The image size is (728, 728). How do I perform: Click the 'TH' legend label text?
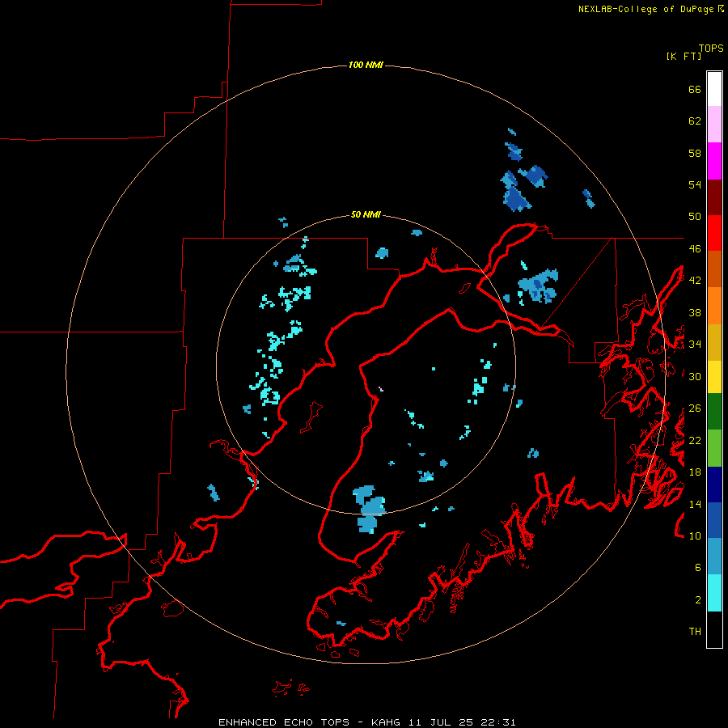tap(695, 631)
